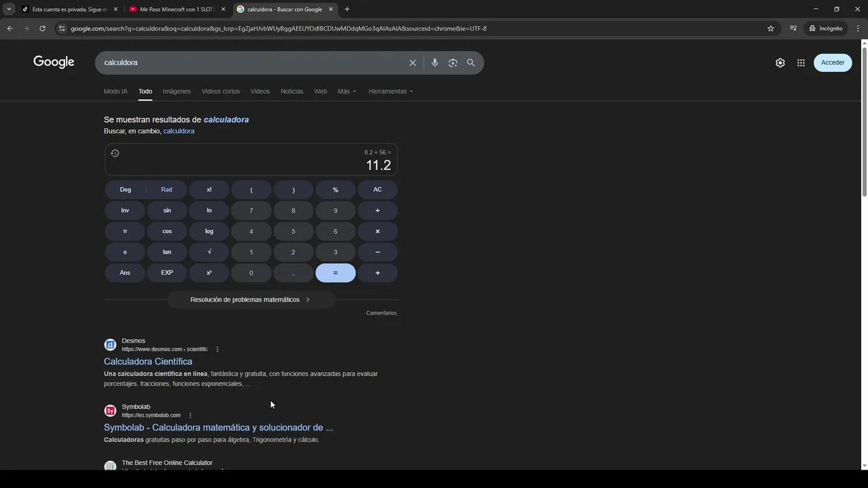Click the calculator digit 7 key

coord(251,210)
